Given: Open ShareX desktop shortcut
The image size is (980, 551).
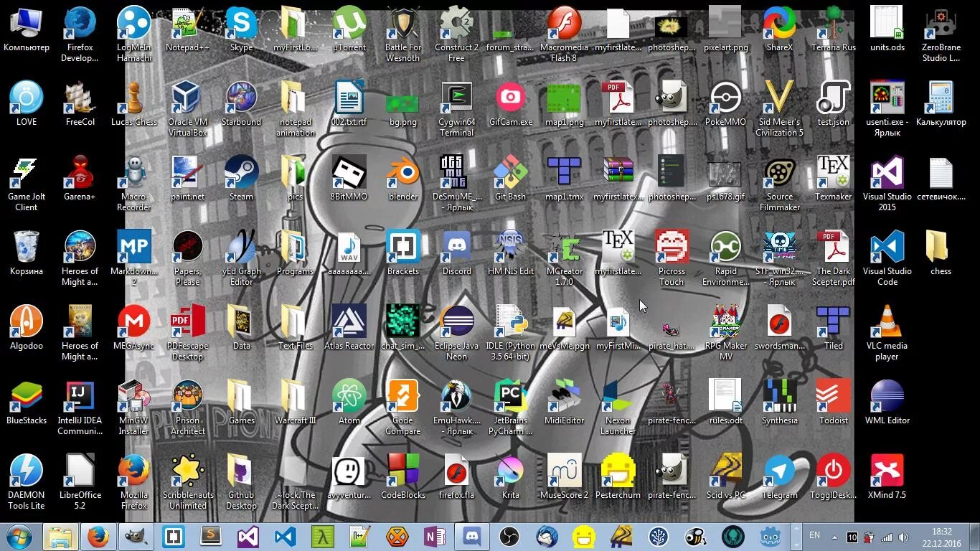Looking at the screenshot, I should pyautogui.click(x=780, y=30).
